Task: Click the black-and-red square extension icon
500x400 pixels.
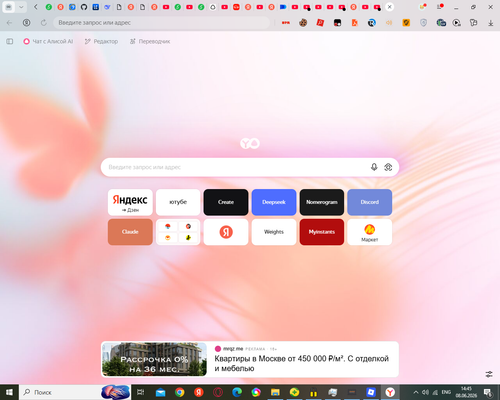Action: [337, 23]
